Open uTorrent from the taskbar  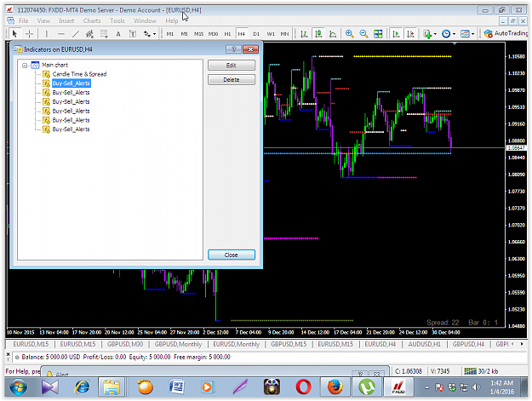click(367, 387)
